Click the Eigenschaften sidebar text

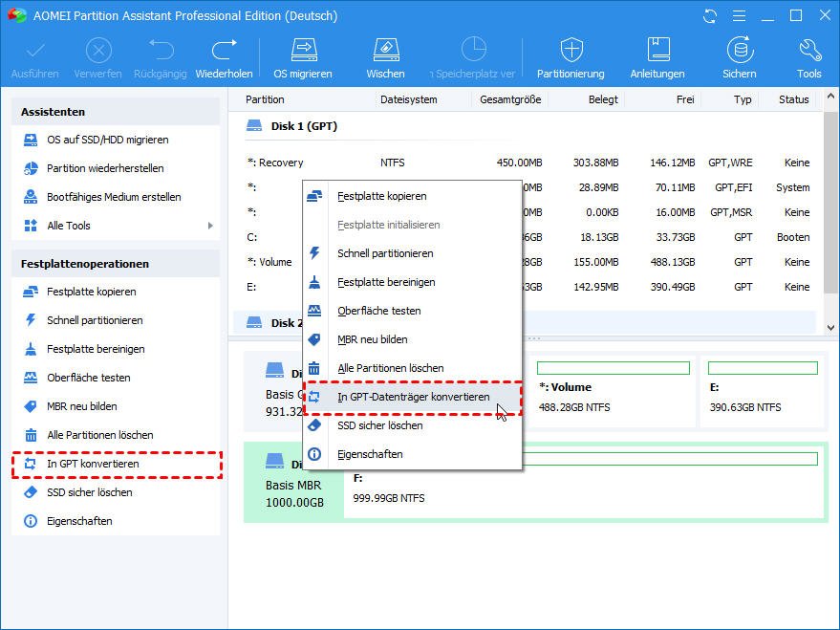pos(79,521)
